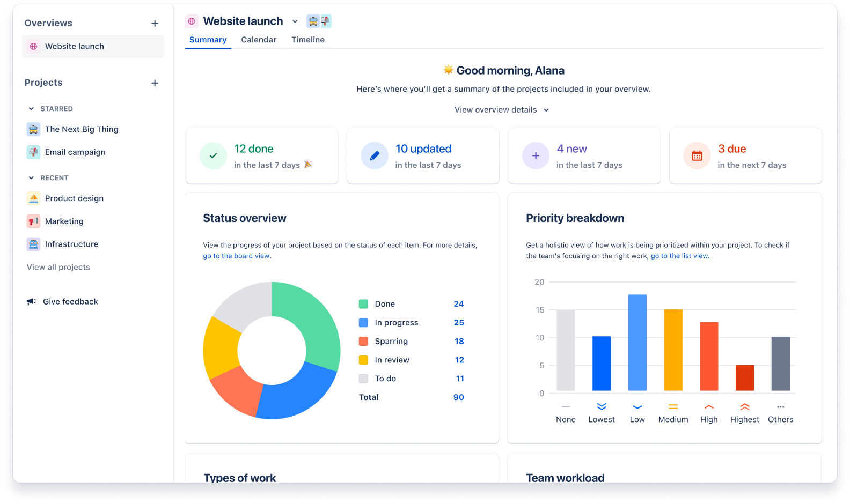Click the green checkmark icon on done card
850x504 pixels.
coord(213,156)
